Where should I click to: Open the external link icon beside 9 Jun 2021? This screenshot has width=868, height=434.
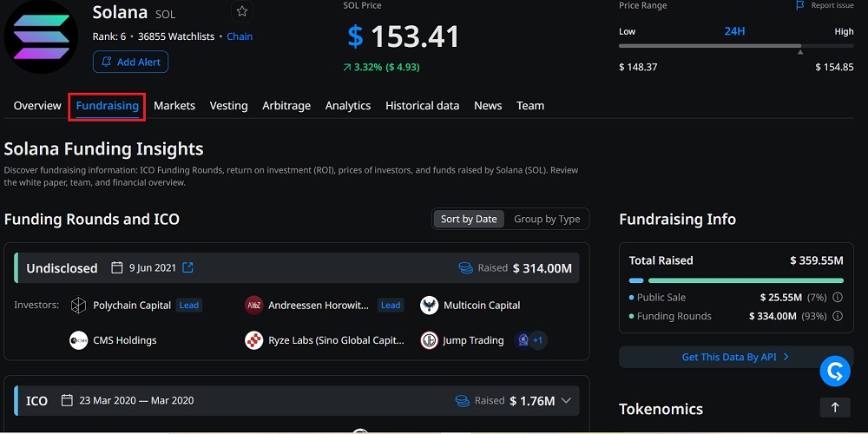187,268
